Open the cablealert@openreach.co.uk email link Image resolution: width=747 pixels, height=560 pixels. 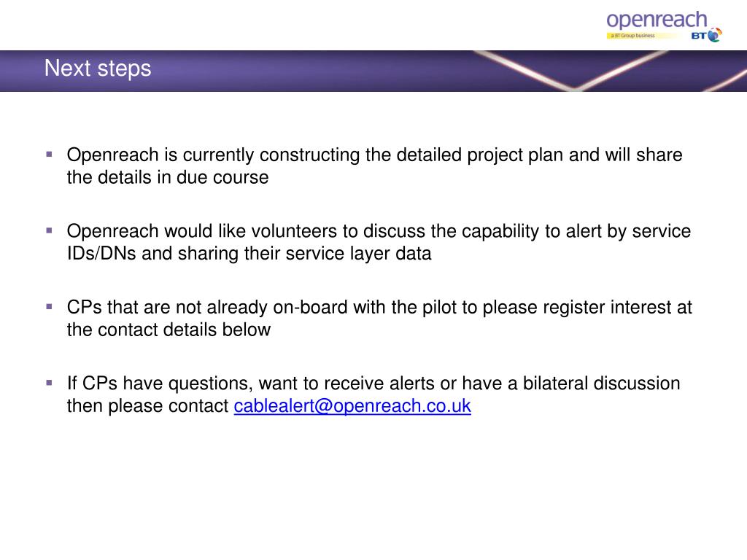(x=352, y=406)
